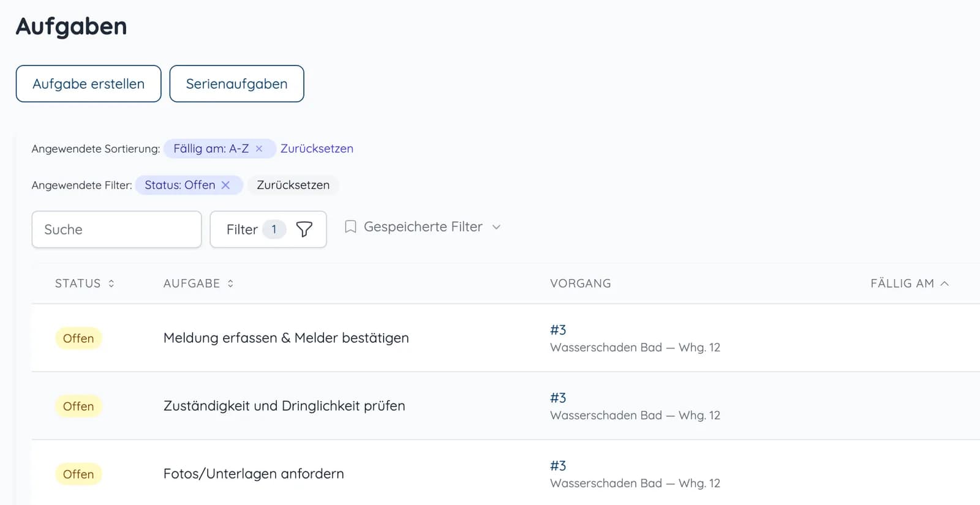980x505 pixels.
Task: Click 'Wasserschaden Bad — Whg. 12' in Zuständigkeit row
Action: [x=635, y=416]
